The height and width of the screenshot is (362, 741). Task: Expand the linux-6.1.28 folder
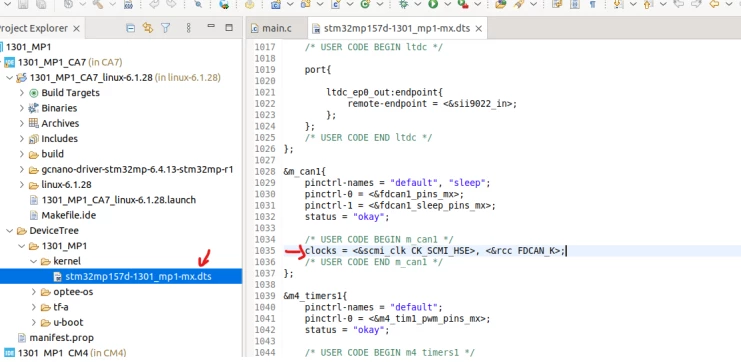22,184
